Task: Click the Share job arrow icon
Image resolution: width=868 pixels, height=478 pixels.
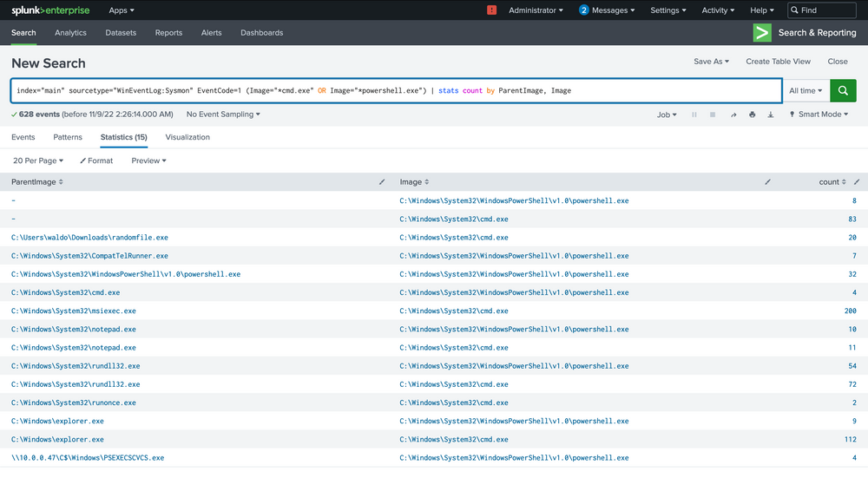Action: pos(733,115)
